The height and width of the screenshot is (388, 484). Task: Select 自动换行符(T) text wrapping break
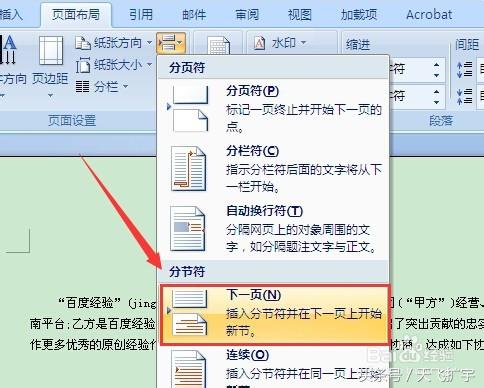[274, 229]
